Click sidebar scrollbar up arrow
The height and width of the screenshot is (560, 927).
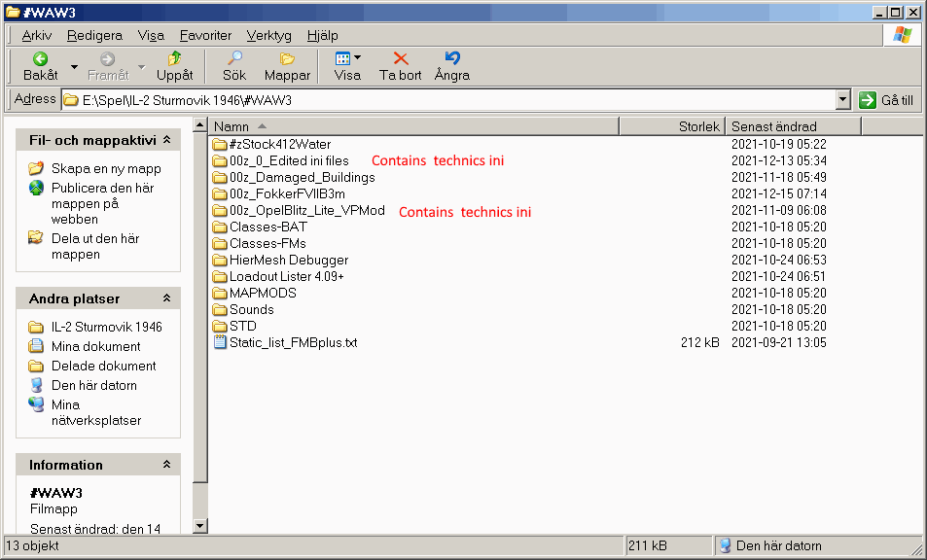point(199,124)
